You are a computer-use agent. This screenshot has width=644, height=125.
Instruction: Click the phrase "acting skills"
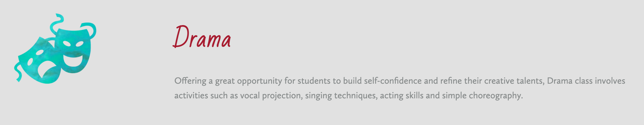click(x=402, y=95)
